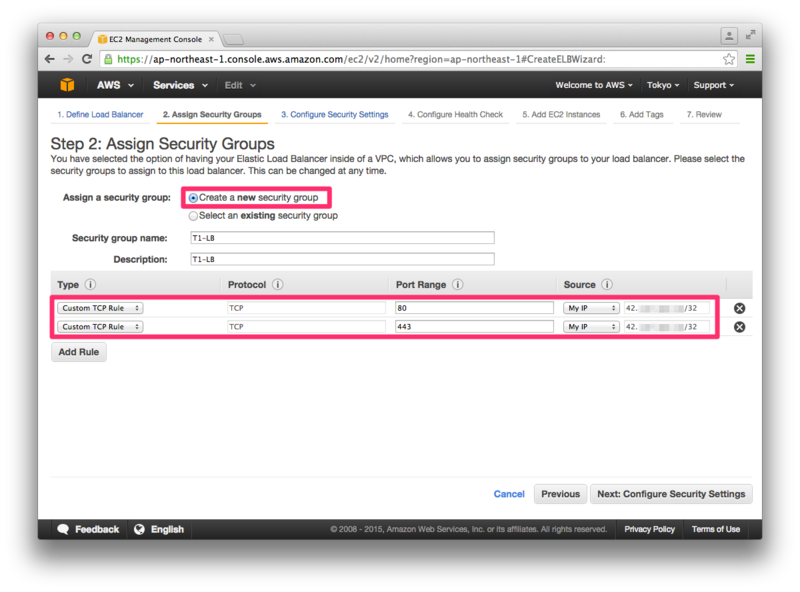This screenshot has height=592, width=800.
Task: Go to Add EC2 Instances step
Action: tap(561, 114)
